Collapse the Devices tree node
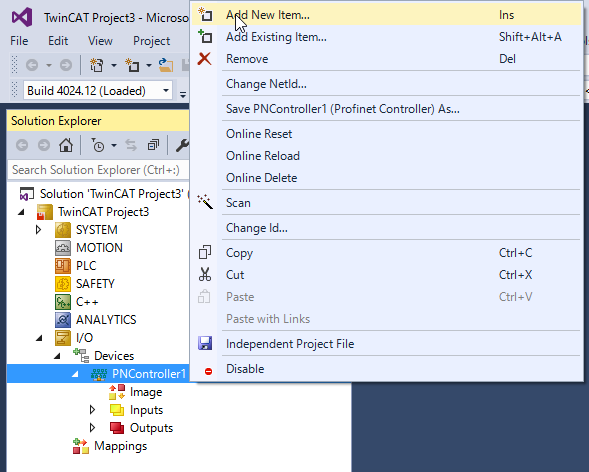589x472 pixels. pyautogui.click(x=57, y=356)
